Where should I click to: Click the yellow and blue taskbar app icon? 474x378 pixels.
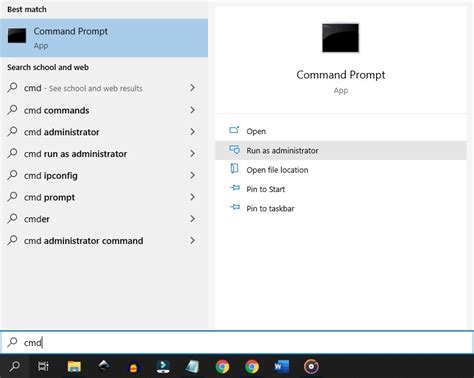pyautogui.click(x=133, y=367)
